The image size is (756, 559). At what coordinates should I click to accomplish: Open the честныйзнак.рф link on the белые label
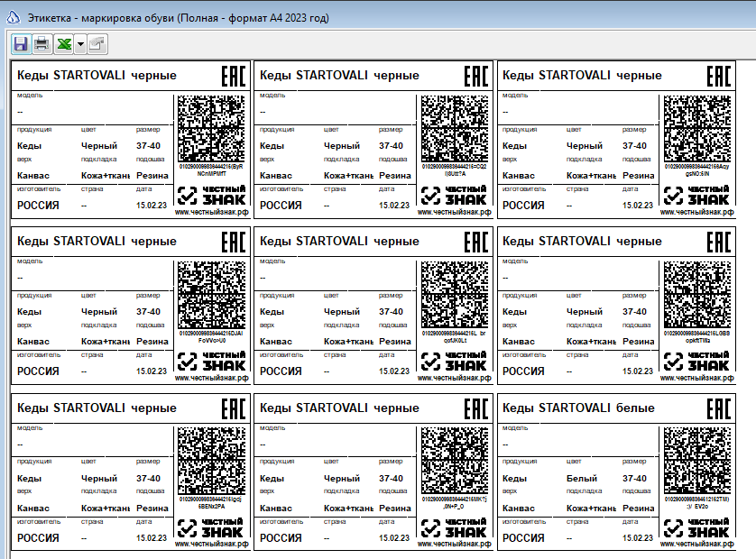[696, 544]
